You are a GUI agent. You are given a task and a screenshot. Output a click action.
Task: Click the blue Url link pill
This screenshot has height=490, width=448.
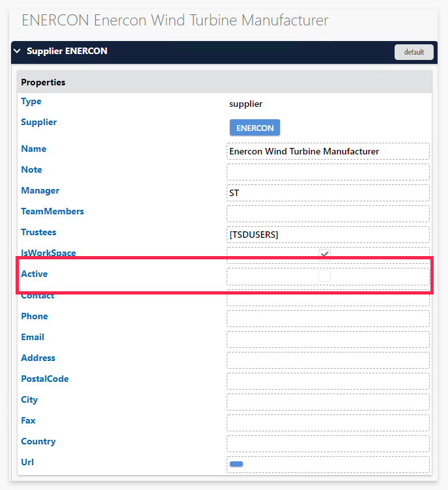(x=236, y=464)
